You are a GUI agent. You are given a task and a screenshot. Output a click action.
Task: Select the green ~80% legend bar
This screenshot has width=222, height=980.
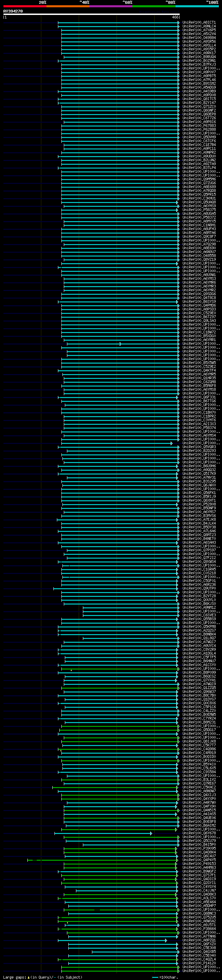coord(154,6)
